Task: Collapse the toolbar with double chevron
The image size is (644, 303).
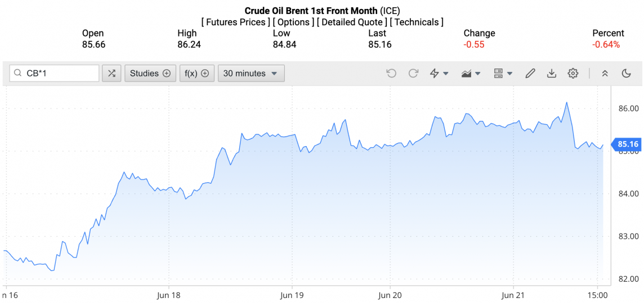Action: click(605, 73)
